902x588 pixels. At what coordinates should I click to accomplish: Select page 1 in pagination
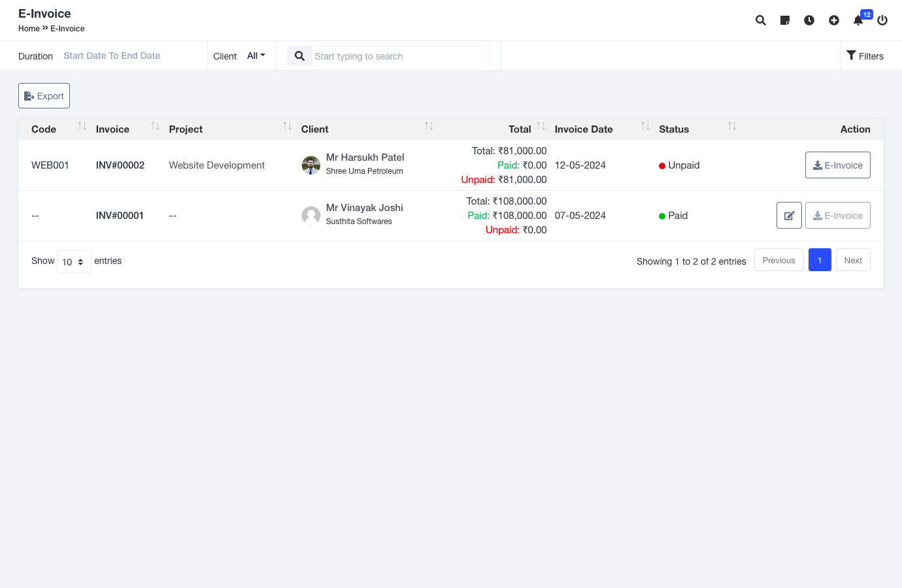820,260
